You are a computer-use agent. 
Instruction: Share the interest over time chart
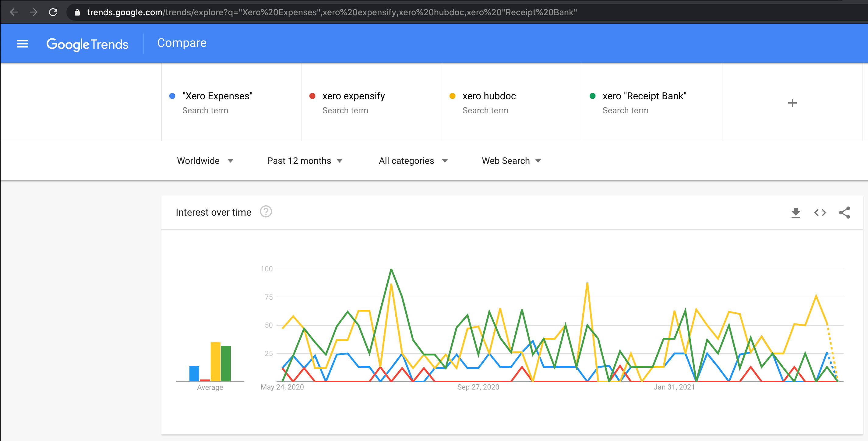pyautogui.click(x=845, y=213)
